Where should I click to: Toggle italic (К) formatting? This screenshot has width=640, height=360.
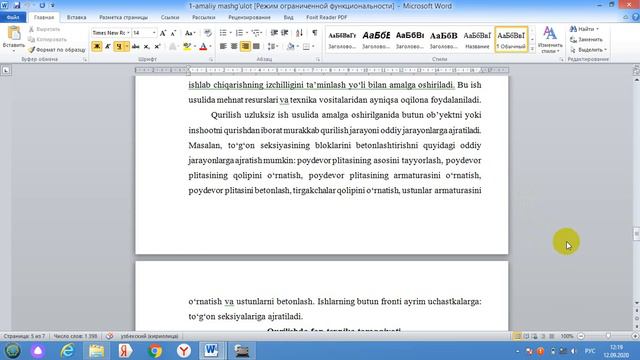pos(108,47)
